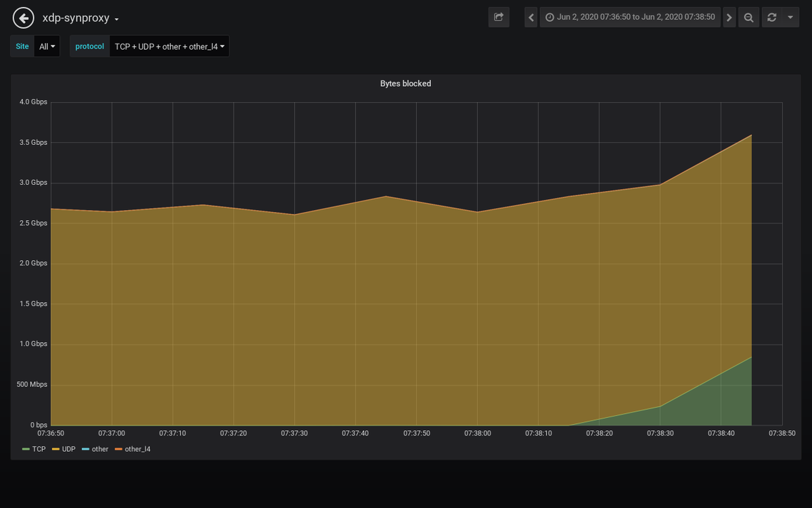Open the share dashboard panel via share icon
The image size is (812, 508).
point(499,17)
